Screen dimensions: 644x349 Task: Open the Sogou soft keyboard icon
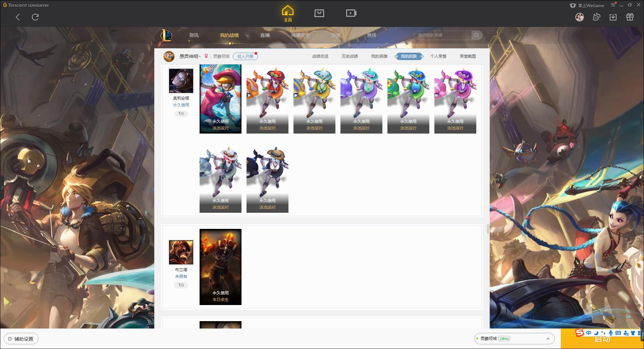(x=618, y=333)
